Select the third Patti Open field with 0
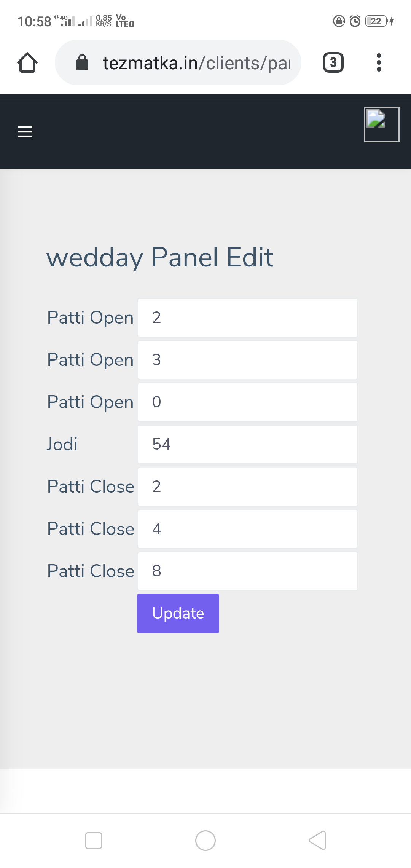 tap(248, 402)
